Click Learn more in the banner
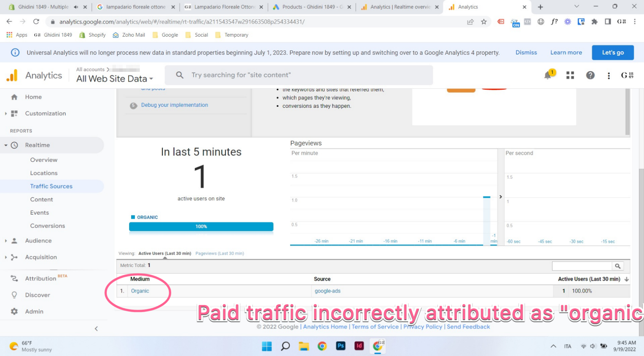The height and width of the screenshot is (356, 644). 566,52
